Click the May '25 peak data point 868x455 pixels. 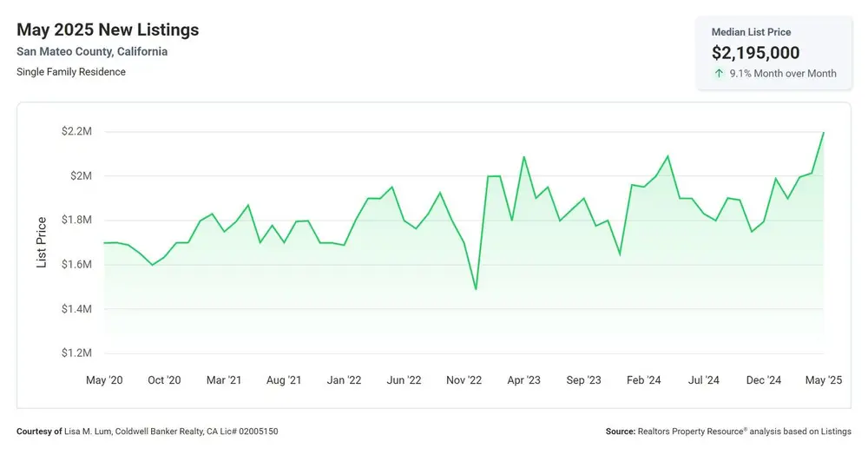[823, 133]
